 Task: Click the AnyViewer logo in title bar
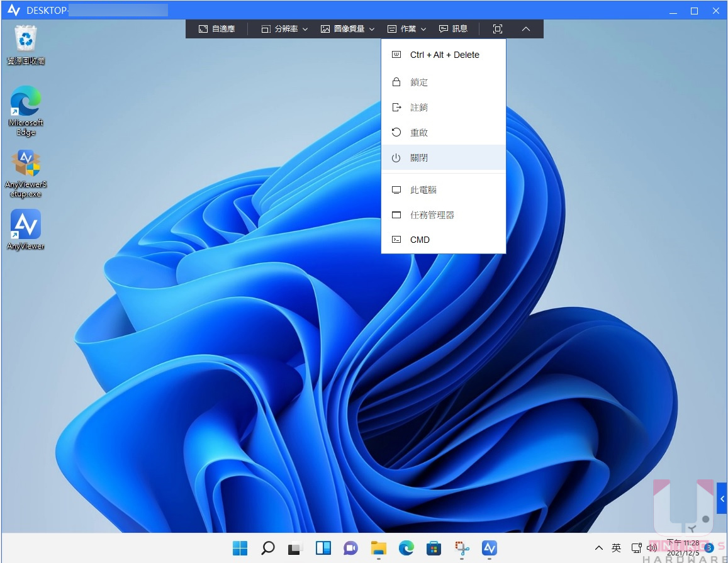(x=14, y=9)
